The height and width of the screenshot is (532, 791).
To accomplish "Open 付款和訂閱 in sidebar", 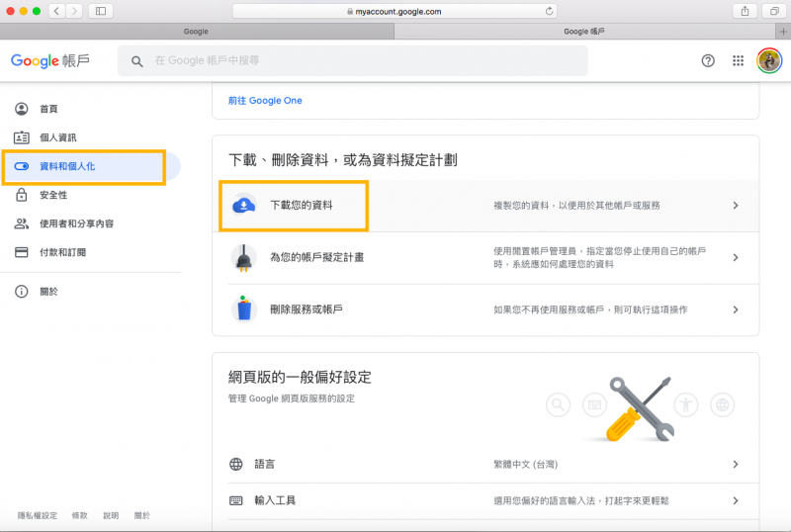I will pos(62,252).
